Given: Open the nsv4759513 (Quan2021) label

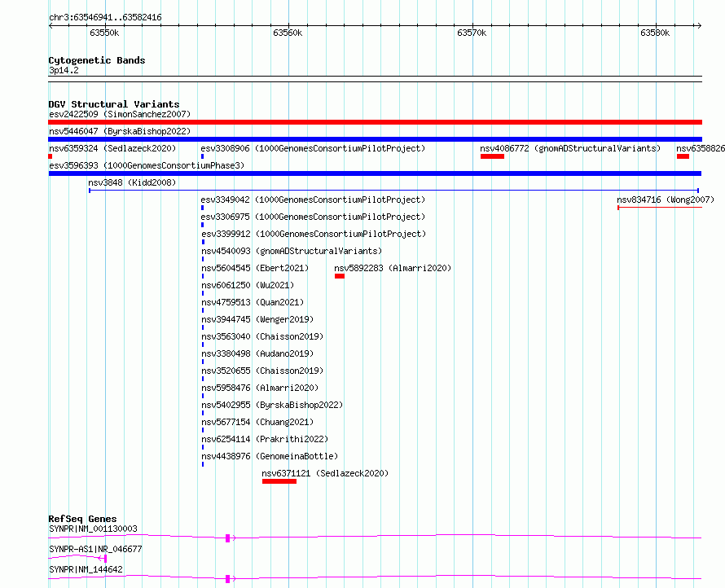Looking at the screenshot, I should pyautogui.click(x=253, y=302).
